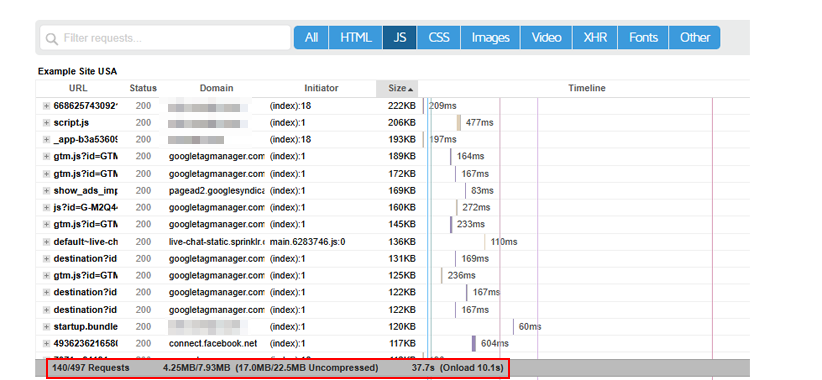822x380 pixels.
Task: Expand the script.js request row
Action: click(47, 123)
